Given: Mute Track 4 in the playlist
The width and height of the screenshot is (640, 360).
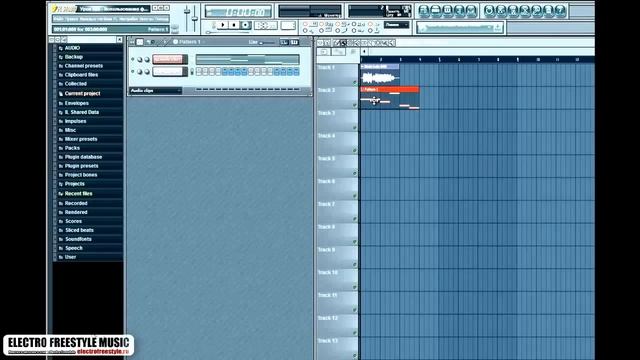Looking at the screenshot, I should 355,151.
